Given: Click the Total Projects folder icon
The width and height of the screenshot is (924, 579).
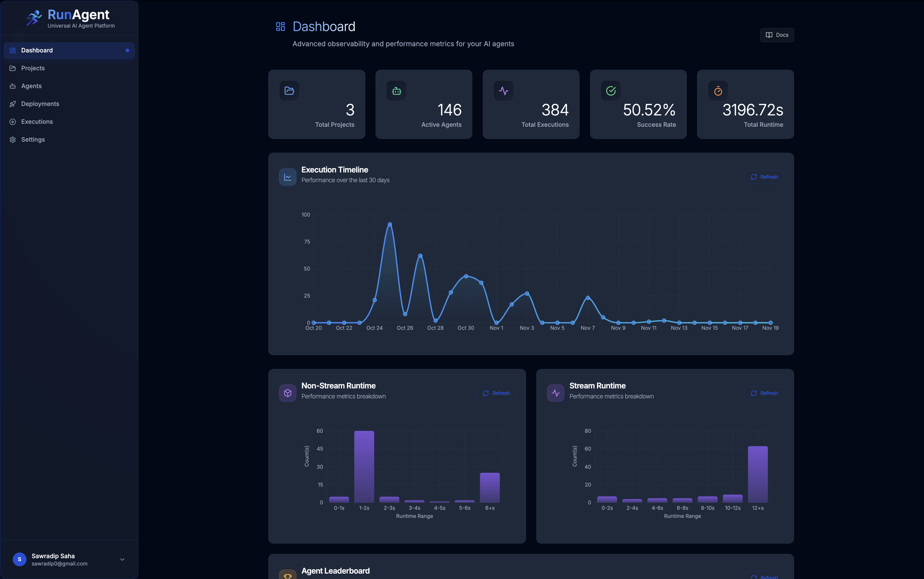Looking at the screenshot, I should pyautogui.click(x=289, y=91).
